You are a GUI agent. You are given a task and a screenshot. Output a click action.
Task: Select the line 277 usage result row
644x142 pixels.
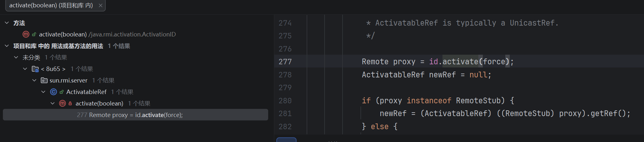[130, 115]
